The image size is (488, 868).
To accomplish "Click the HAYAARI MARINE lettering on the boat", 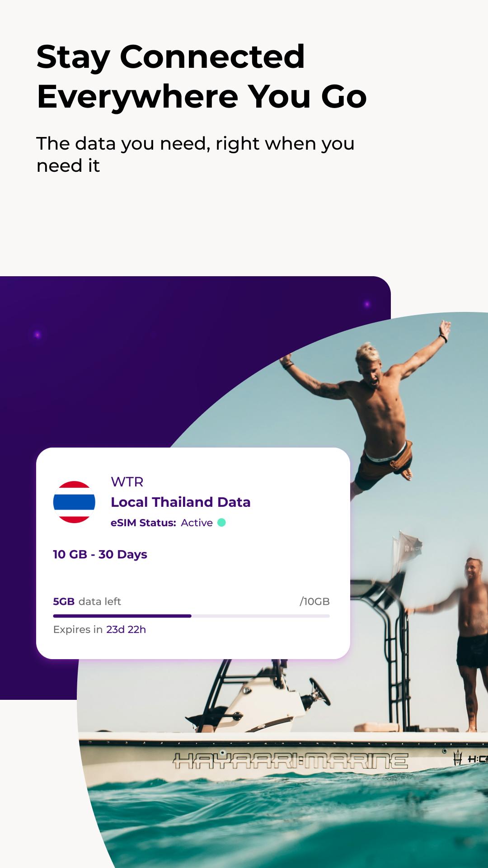I will pyautogui.click(x=291, y=761).
